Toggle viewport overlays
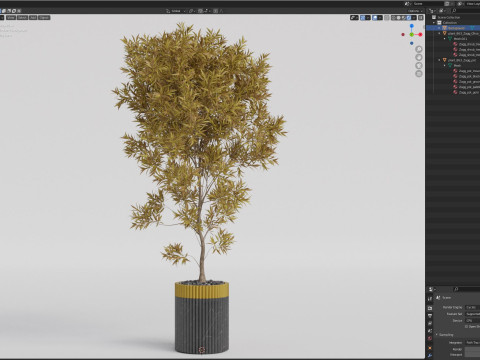Image resolution: width=480 pixels, height=360 pixels. coord(375,18)
